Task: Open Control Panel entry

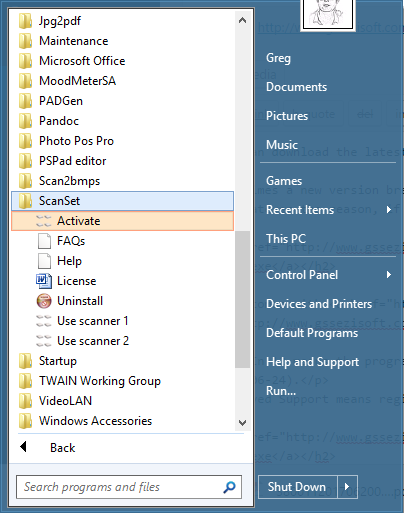Action: (302, 275)
